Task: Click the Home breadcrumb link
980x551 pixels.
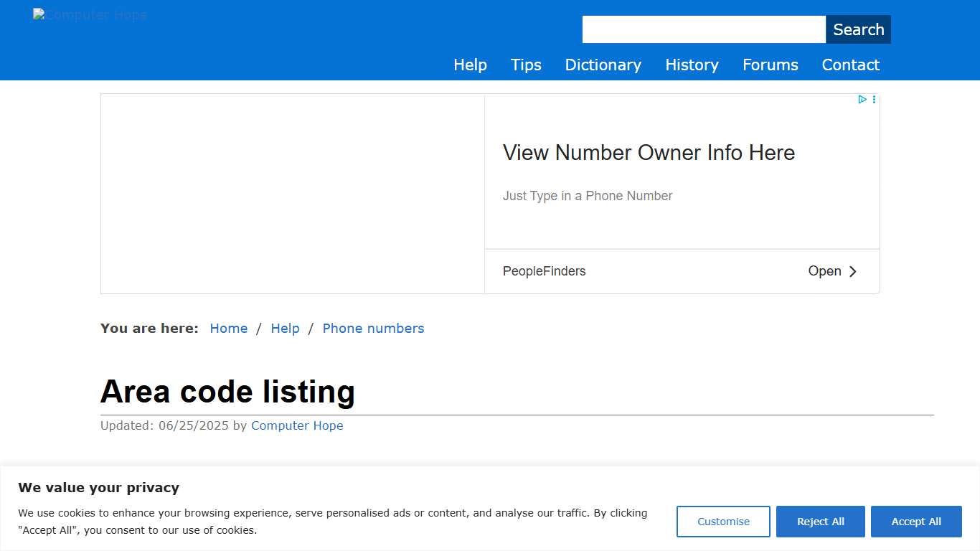Action: click(x=228, y=328)
